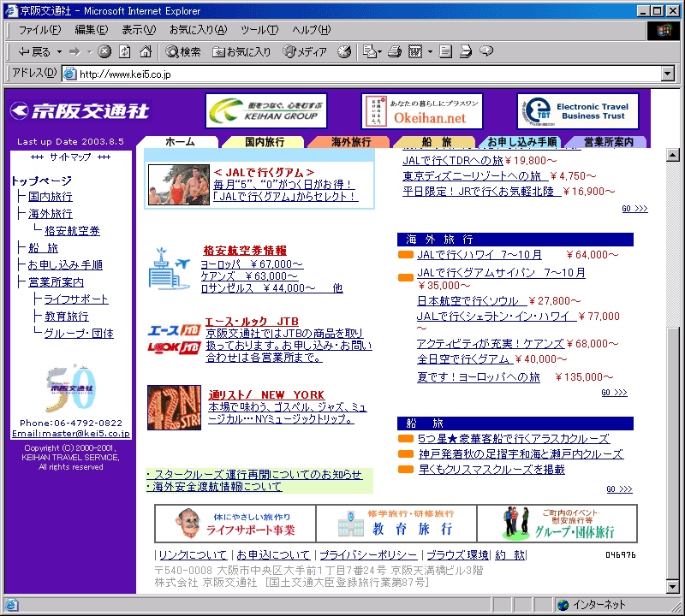Open the Search (検索) toolbar button
The width and height of the screenshot is (685, 616).
tap(183, 52)
